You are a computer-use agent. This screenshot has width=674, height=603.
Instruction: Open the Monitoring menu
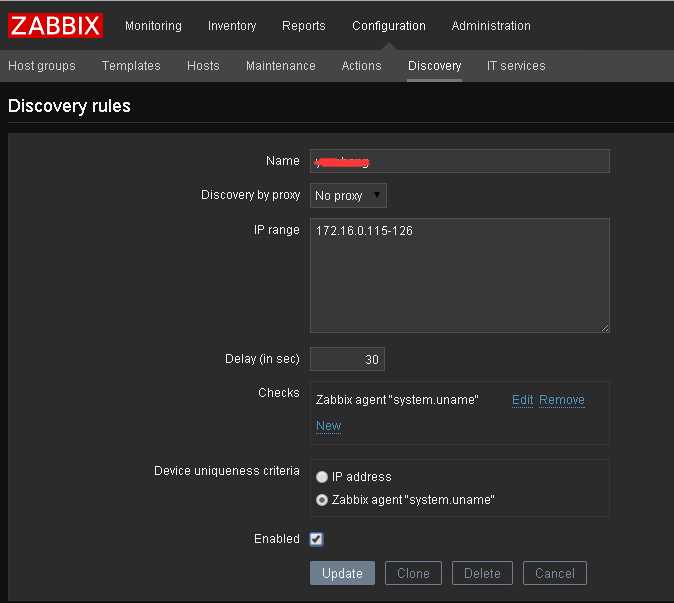tap(153, 26)
